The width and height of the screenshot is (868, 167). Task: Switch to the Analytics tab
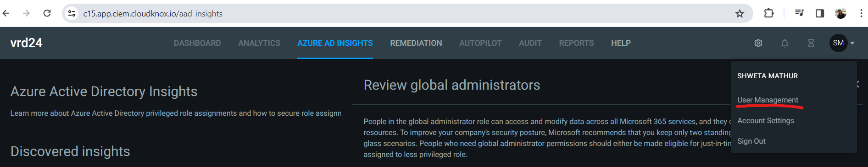coord(259,43)
